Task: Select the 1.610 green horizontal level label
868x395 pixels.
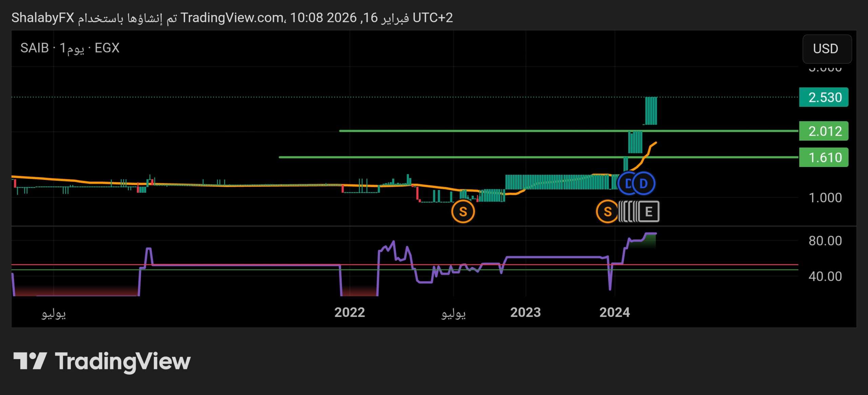Action: coord(824,157)
